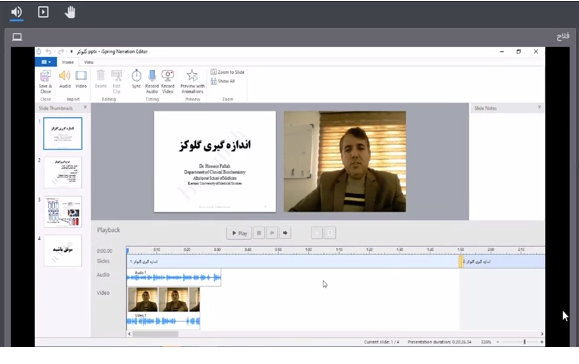Screen dimensions: 579x364
Task: Select slide 4 thumbnail
Action: 63,251
